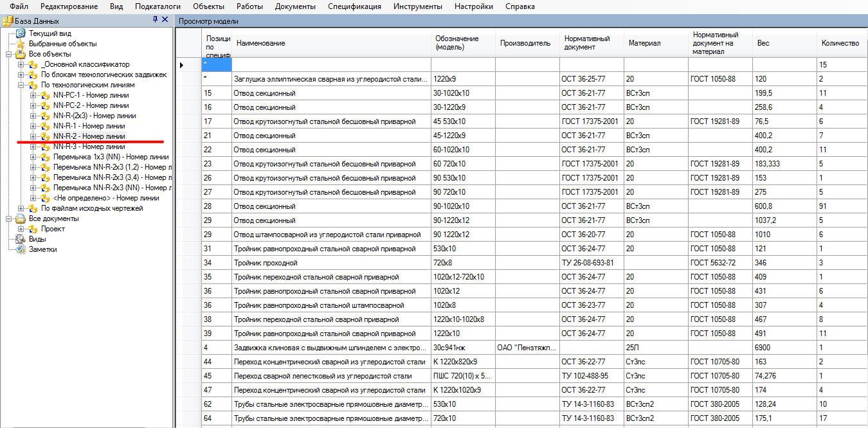Collapse the По технологическим линиям node
The image size is (868, 428).
point(21,85)
